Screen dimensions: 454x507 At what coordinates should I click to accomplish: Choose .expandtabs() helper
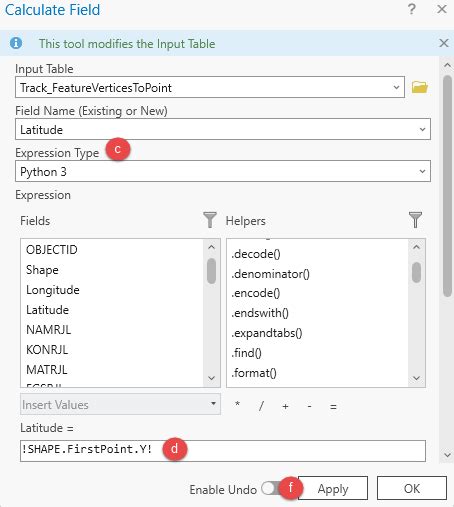267,333
